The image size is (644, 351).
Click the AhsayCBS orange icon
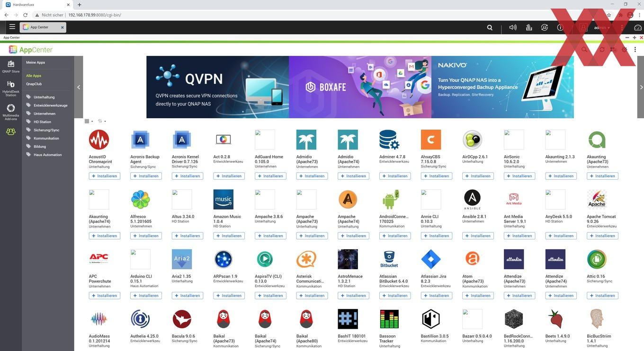[x=431, y=140]
